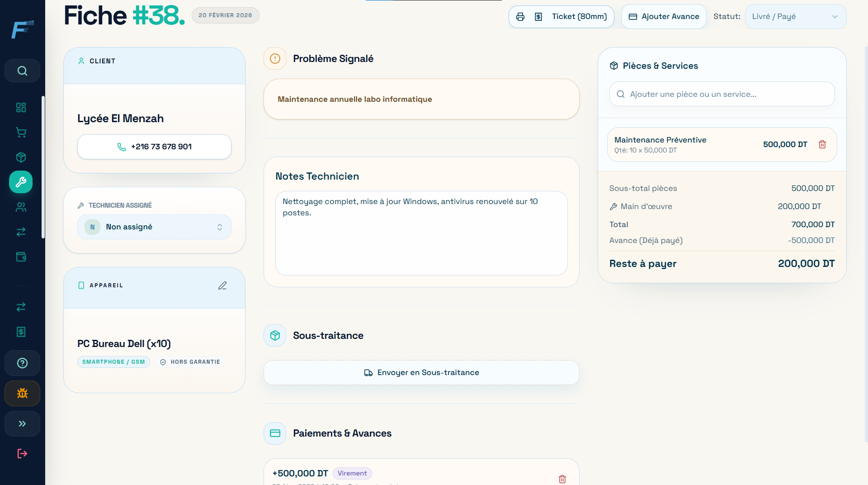This screenshot has height=485, width=868.
Task: Open the help question-mark icon in sidebar
Action: [x=22, y=363]
